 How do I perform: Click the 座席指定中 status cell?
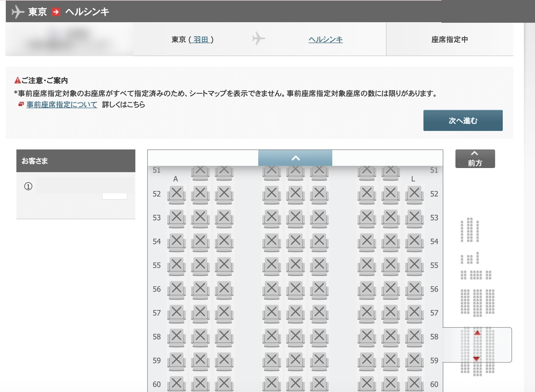click(449, 39)
